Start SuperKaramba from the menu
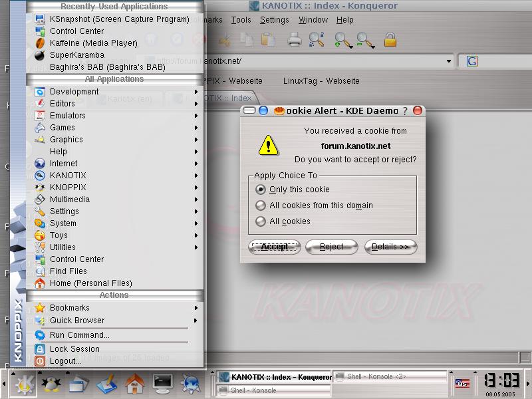Viewport: 532px width, 399px height. pyautogui.click(x=115, y=55)
